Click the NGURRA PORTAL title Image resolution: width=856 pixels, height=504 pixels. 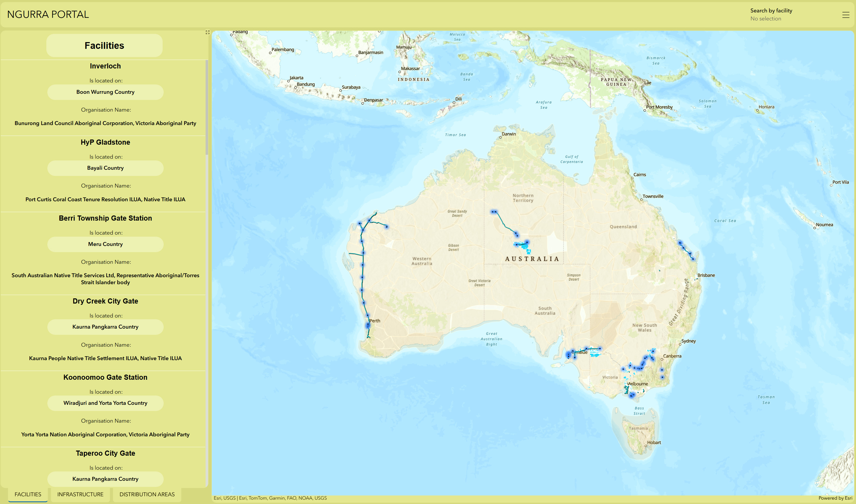[x=48, y=15]
